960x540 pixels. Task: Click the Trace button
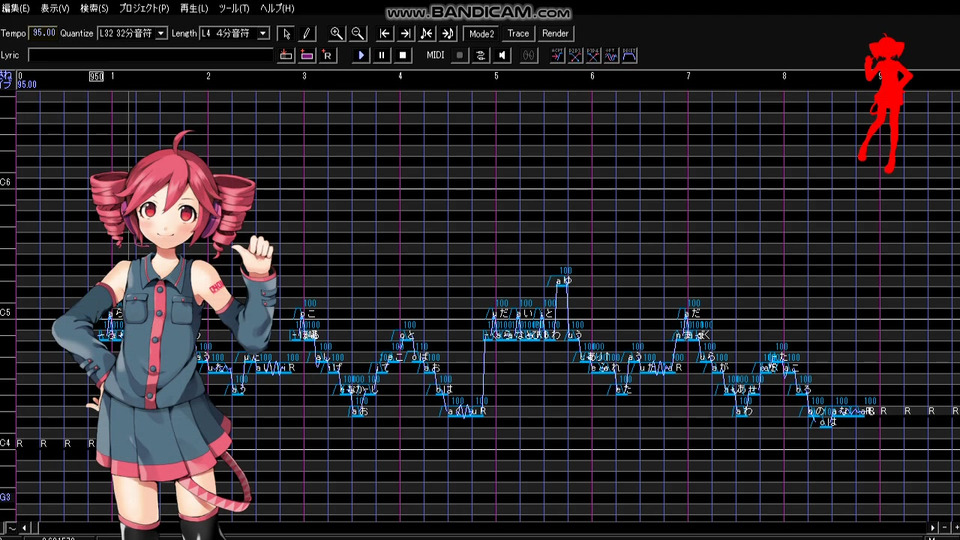pyautogui.click(x=518, y=34)
